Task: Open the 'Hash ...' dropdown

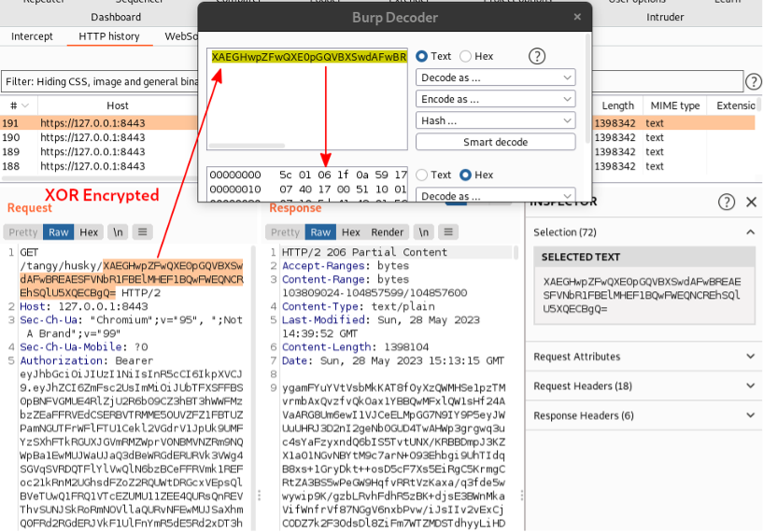Action: click(x=495, y=120)
